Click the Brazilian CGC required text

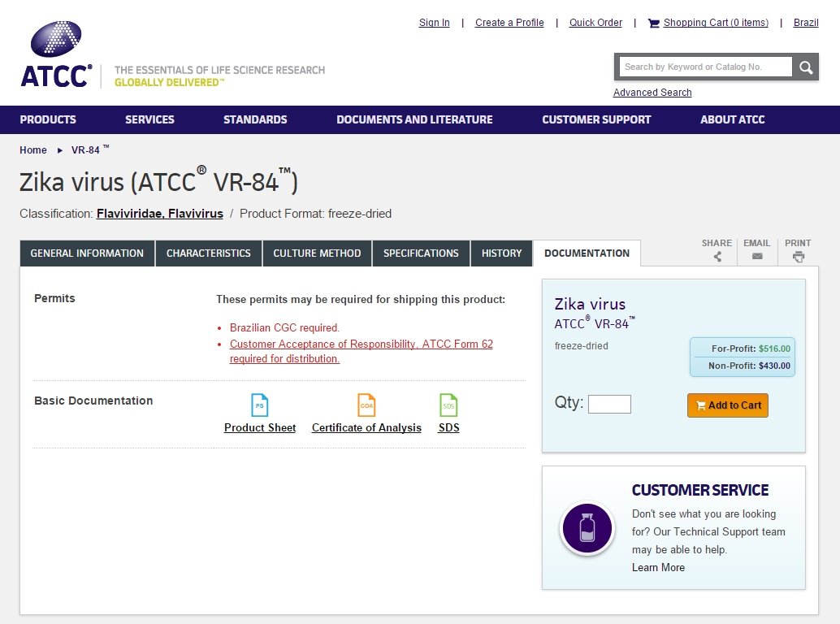point(284,327)
